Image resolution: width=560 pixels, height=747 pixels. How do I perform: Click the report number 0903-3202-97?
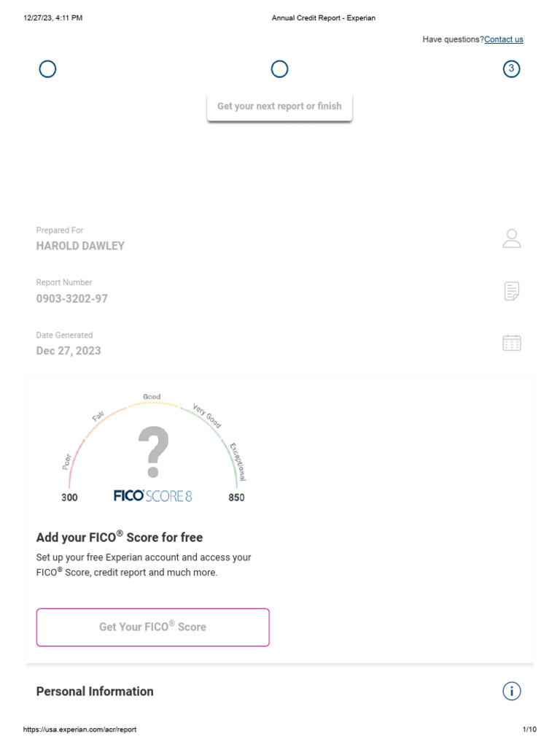pos(72,298)
